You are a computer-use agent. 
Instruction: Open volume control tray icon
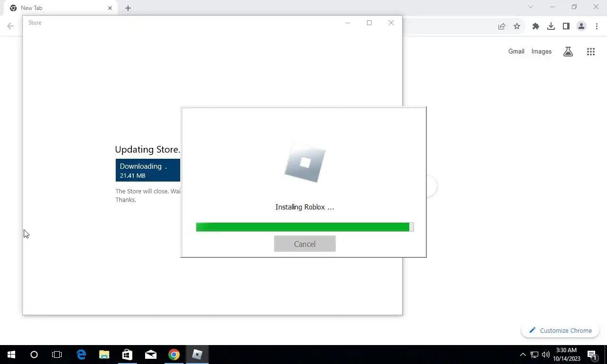546,355
